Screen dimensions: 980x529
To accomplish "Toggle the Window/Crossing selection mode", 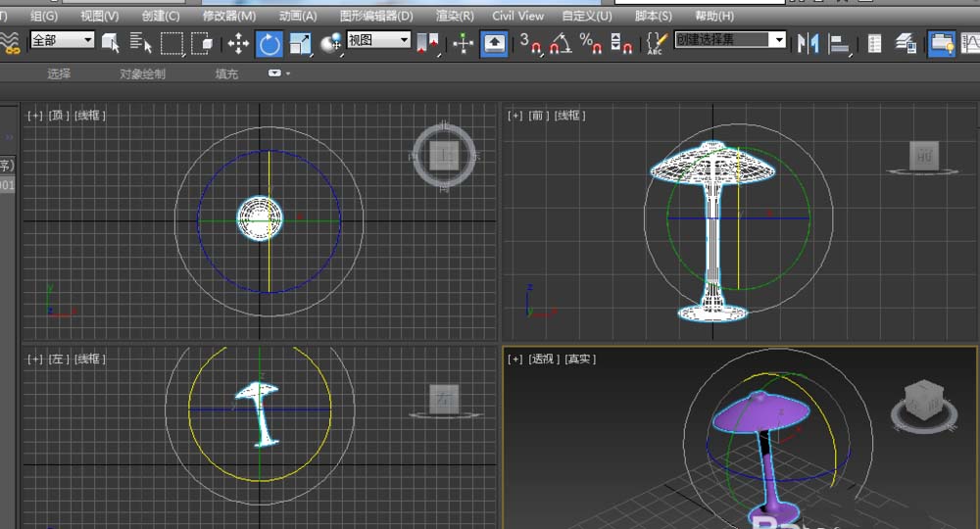I will tap(202, 43).
